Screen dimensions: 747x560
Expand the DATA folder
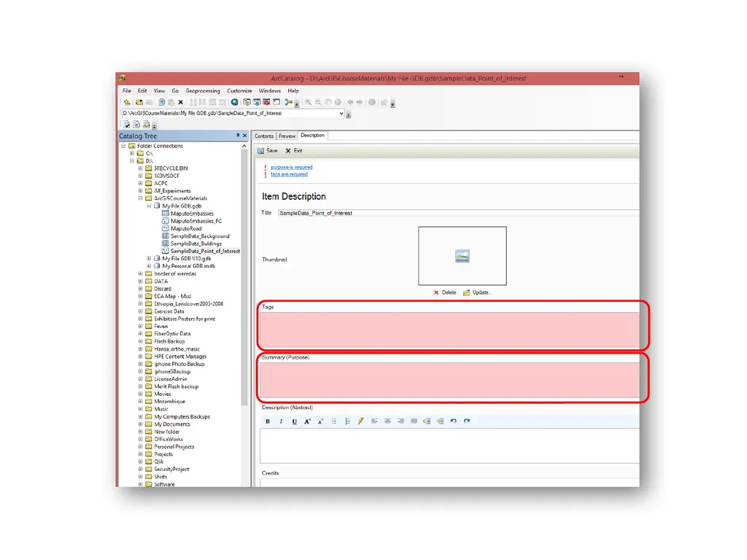[x=141, y=281]
